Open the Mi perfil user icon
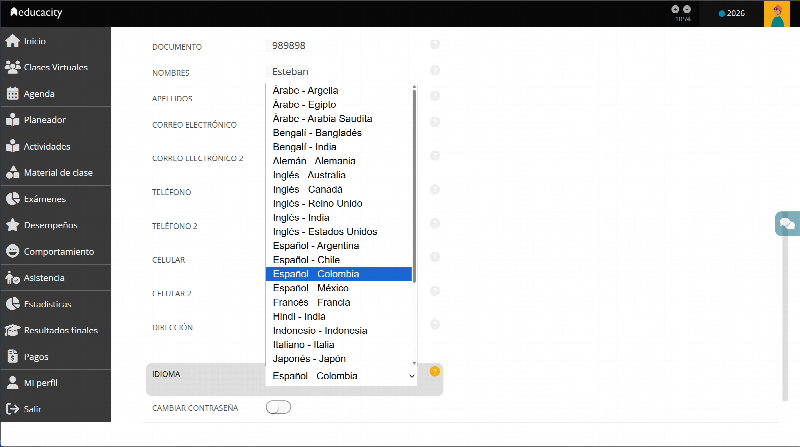 coord(12,383)
